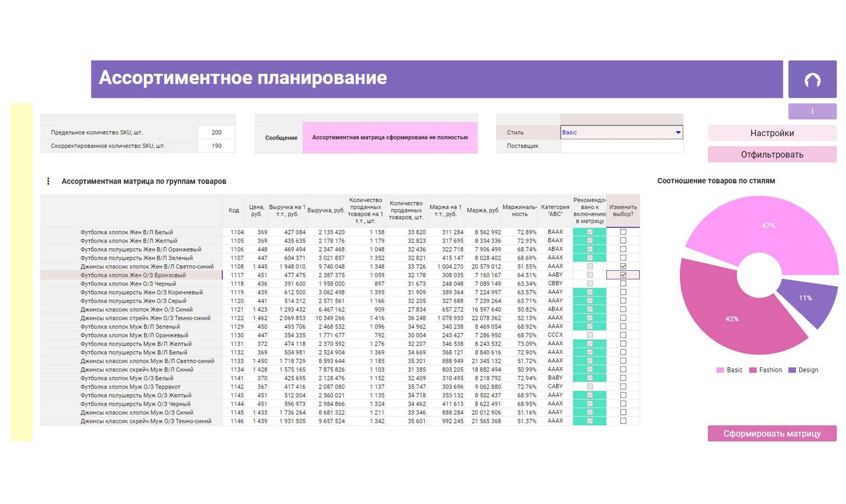This screenshot has height=504, width=846.
Task: Open the Стиль dropdown arrow
Action: click(x=678, y=133)
